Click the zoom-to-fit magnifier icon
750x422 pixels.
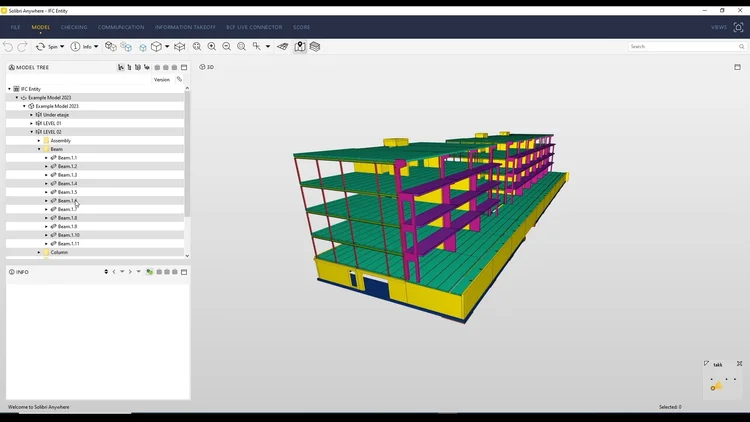pyautogui.click(x=197, y=46)
